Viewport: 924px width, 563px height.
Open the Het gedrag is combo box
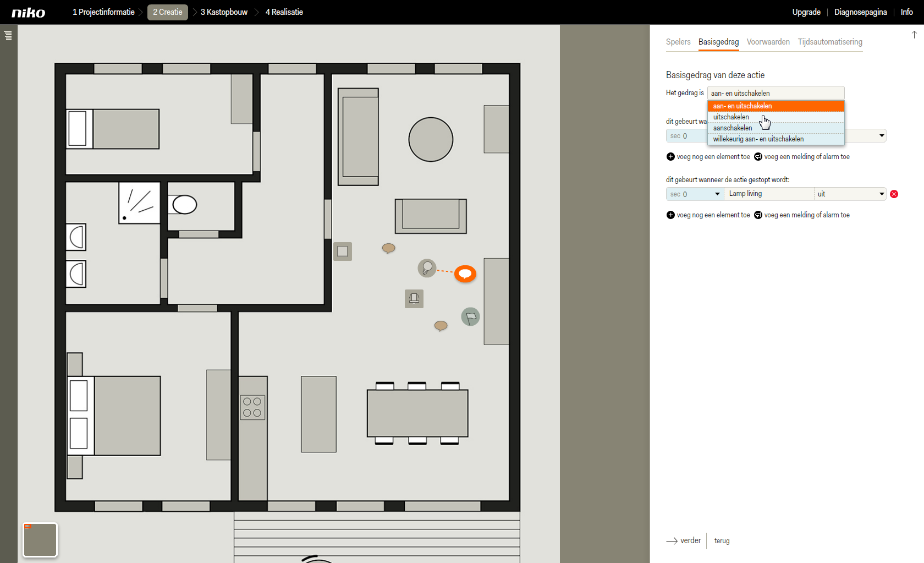[x=776, y=93]
